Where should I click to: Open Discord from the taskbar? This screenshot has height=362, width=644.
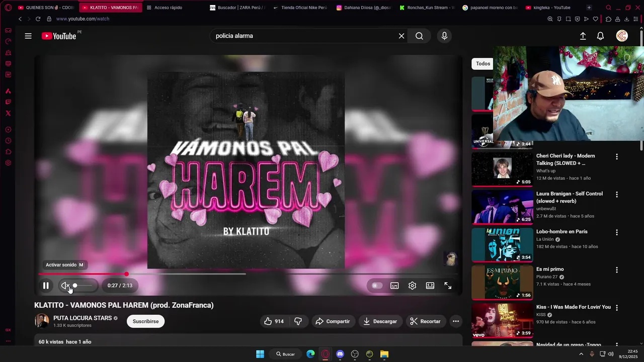[340, 354]
